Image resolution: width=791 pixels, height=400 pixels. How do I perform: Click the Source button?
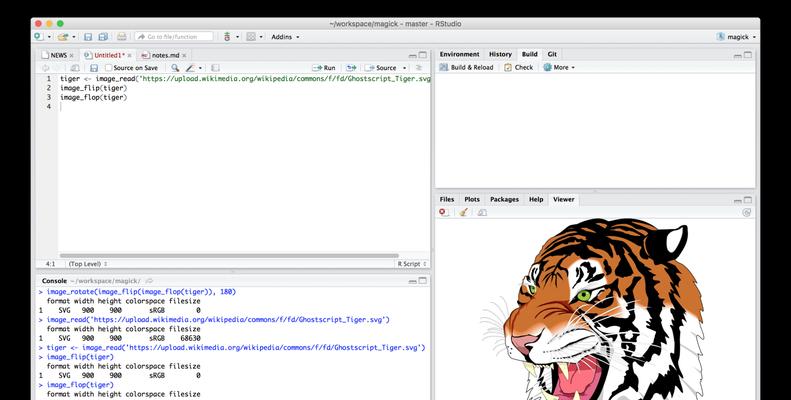pos(381,68)
